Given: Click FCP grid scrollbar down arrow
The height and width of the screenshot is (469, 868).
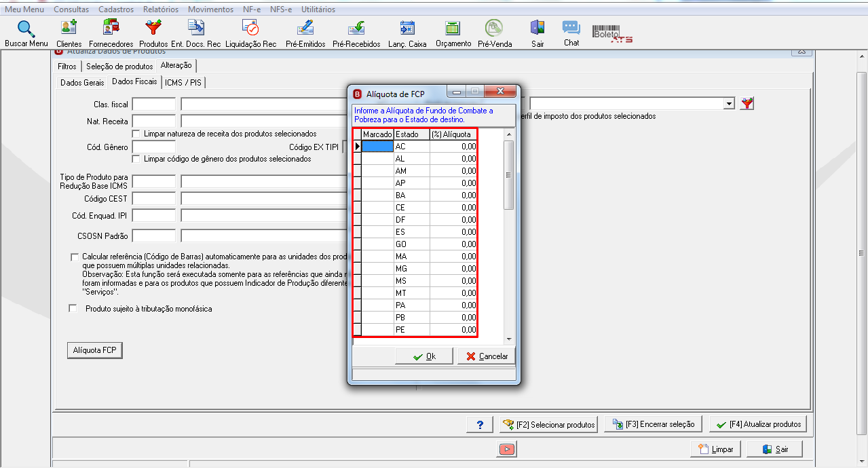Looking at the screenshot, I should pos(509,339).
